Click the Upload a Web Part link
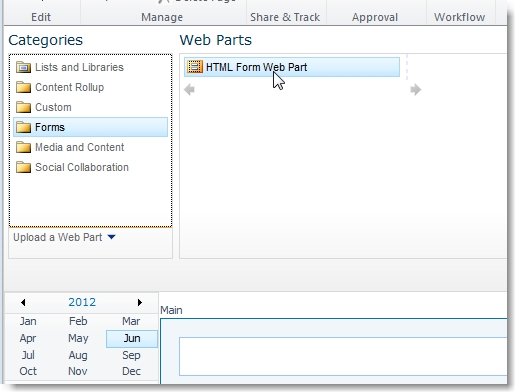 pos(57,237)
